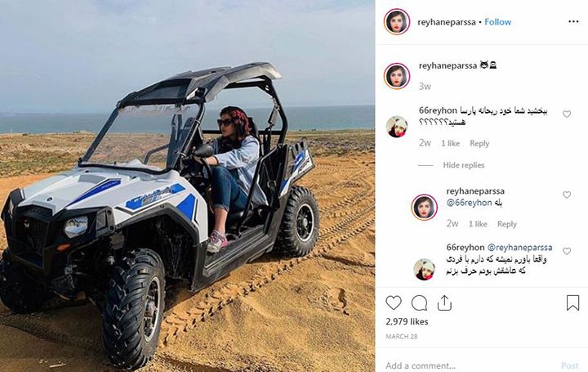Share the post with the upload arrow icon
Screen dimensions: 588x372
pos(444,303)
